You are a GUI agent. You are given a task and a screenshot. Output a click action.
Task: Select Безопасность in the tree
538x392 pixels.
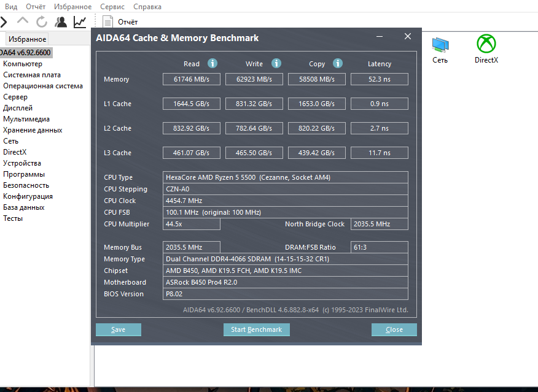26,185
